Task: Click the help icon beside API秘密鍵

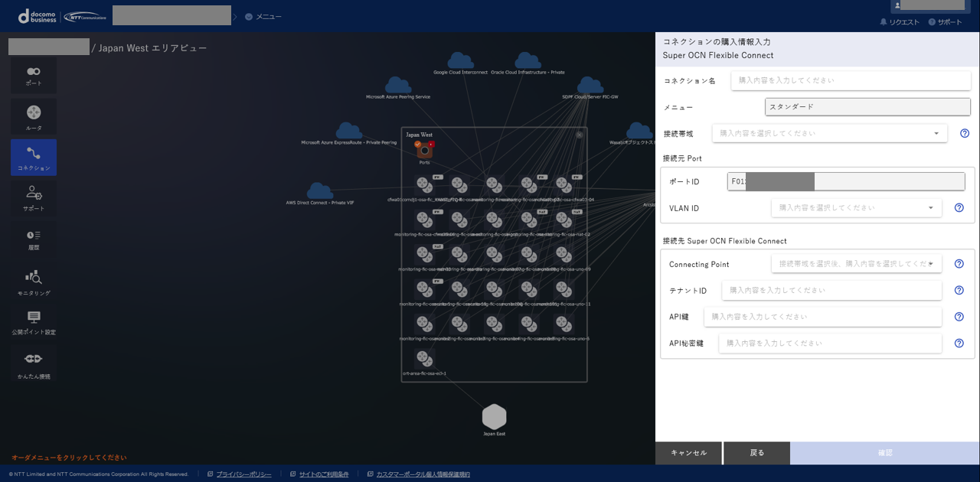Action: coord(959,344)
